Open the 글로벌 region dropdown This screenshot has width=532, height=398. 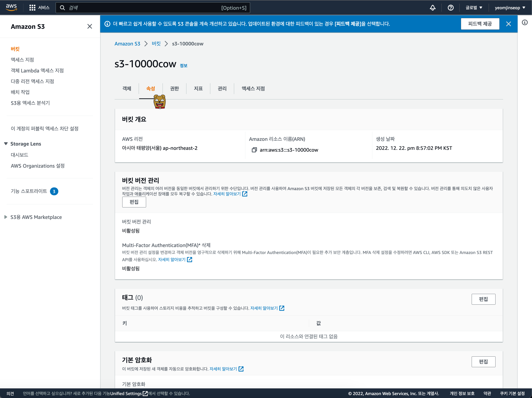[x=474, y=8]
